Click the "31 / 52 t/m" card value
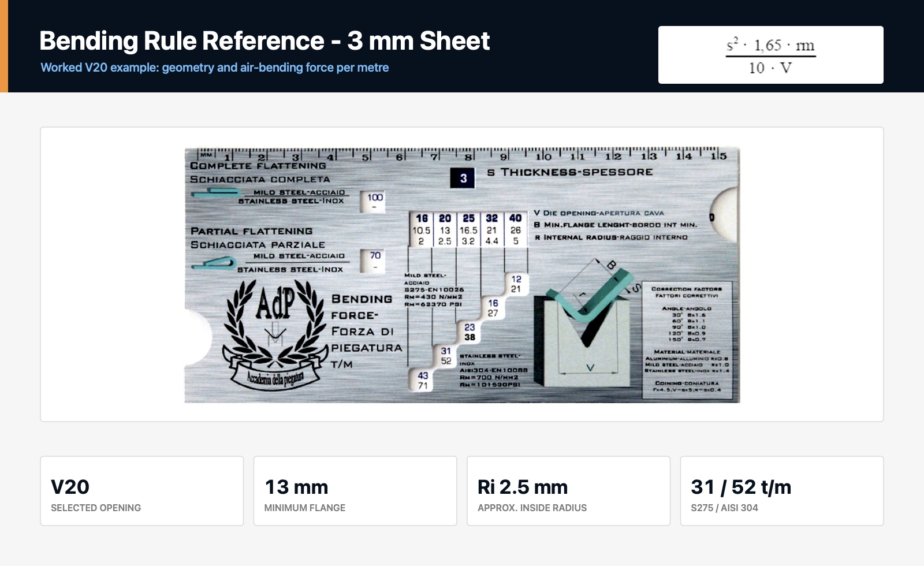The image size is (924, 566). point(741,487)
